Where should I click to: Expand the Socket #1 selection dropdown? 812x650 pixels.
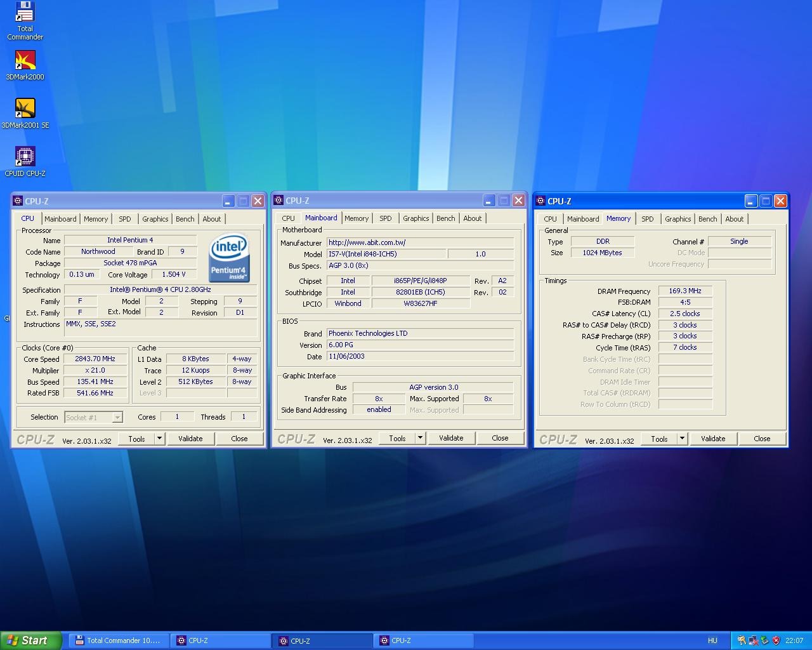(117, 418)
